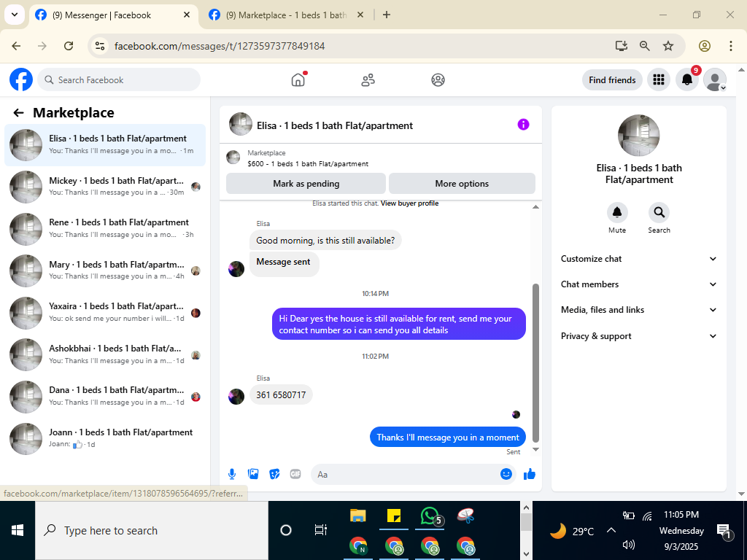This screenshot has width=747, height=560.
Task: Click the Mute bell icon
Action: click(x=617, y=212)
